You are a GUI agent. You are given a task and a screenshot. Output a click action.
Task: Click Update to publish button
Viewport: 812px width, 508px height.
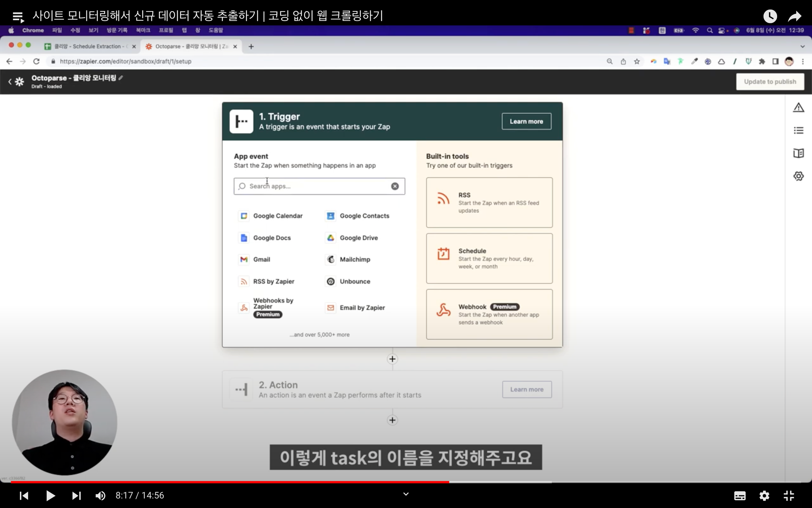point(770,82)
